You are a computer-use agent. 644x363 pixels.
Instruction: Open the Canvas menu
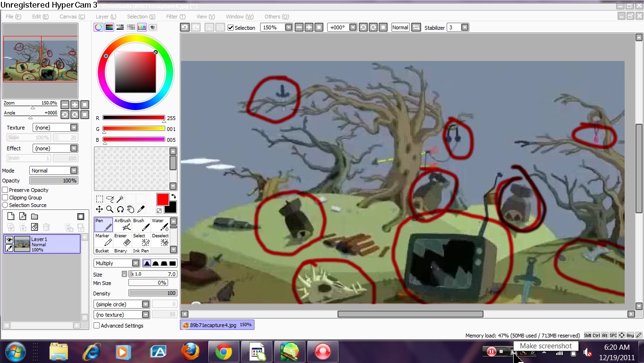pos(72,17)
